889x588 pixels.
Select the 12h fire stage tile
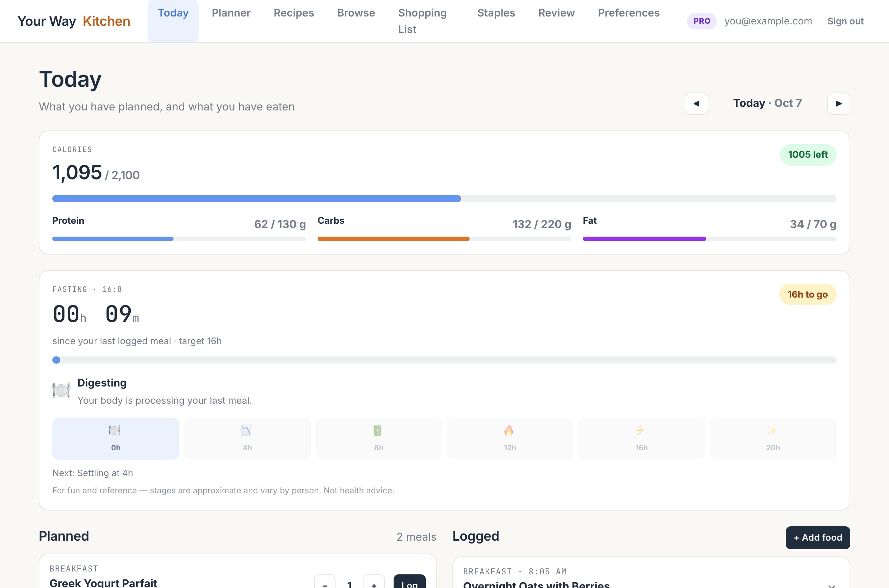pyautogui.click(x=510, y=438)
